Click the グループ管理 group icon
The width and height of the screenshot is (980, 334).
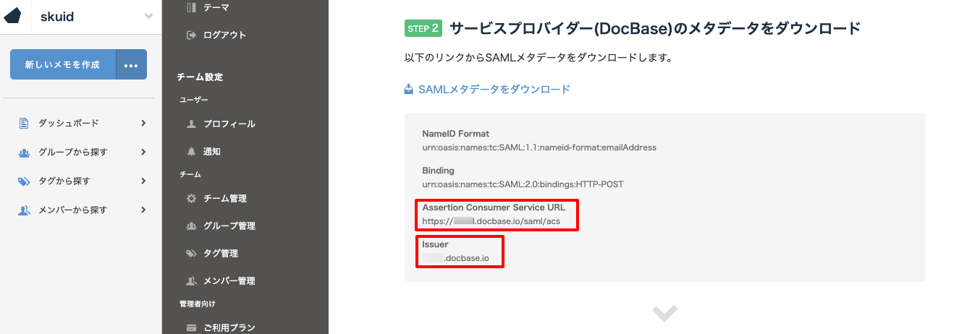point(191,226)
